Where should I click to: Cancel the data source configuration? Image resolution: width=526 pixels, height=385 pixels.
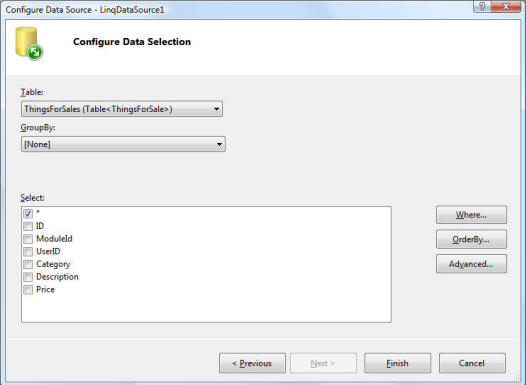(472, 363)
